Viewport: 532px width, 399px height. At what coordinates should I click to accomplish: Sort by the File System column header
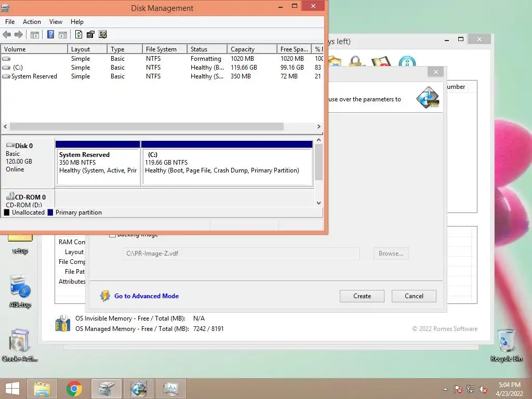[165, 49]
